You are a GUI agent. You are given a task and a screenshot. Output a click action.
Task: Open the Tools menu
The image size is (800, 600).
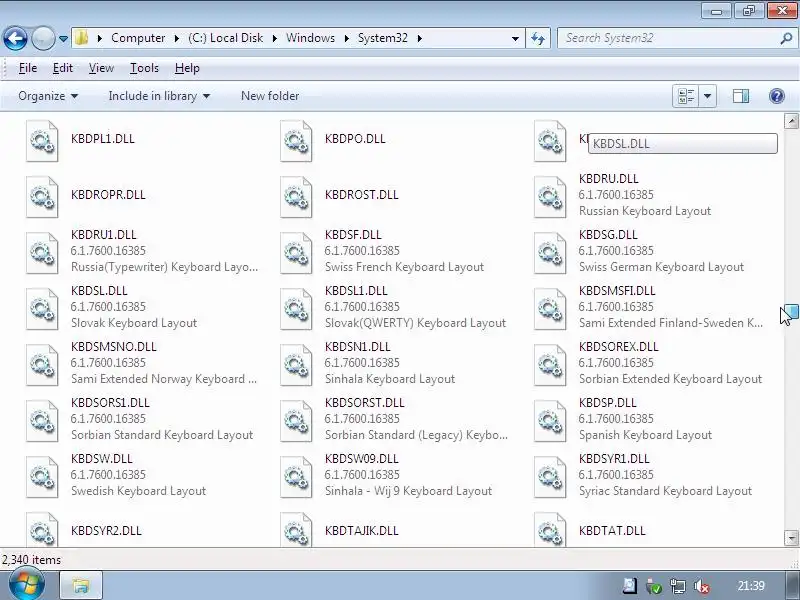[144, 68]
